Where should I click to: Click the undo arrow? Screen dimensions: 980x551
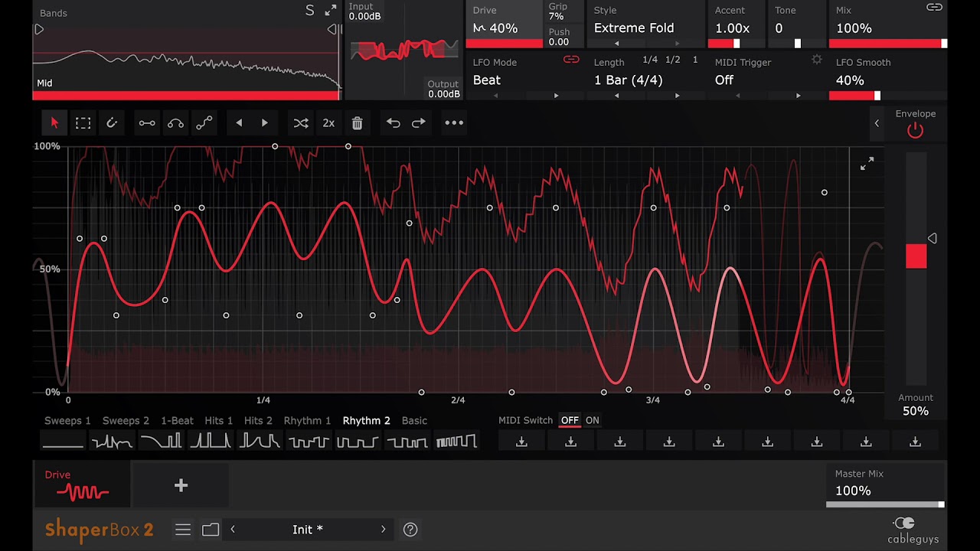coord(393,122)
